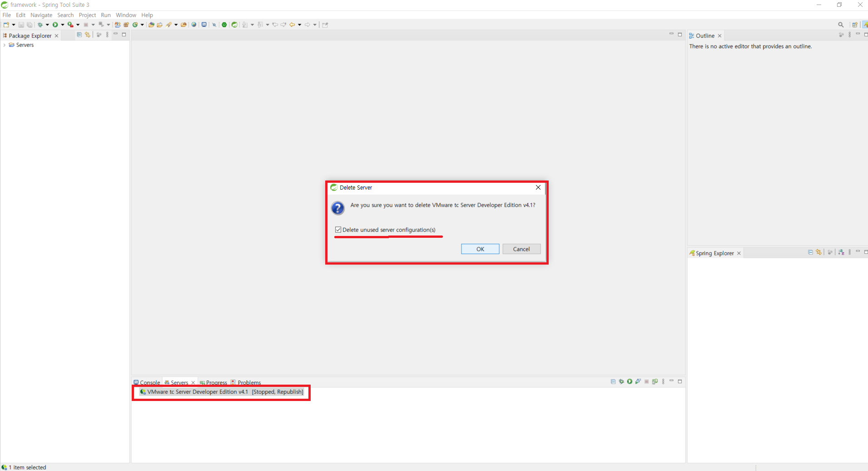Viewport: 868px width, 471px height.
Task: Open the Run menu
Action: (x=106, y=15)
